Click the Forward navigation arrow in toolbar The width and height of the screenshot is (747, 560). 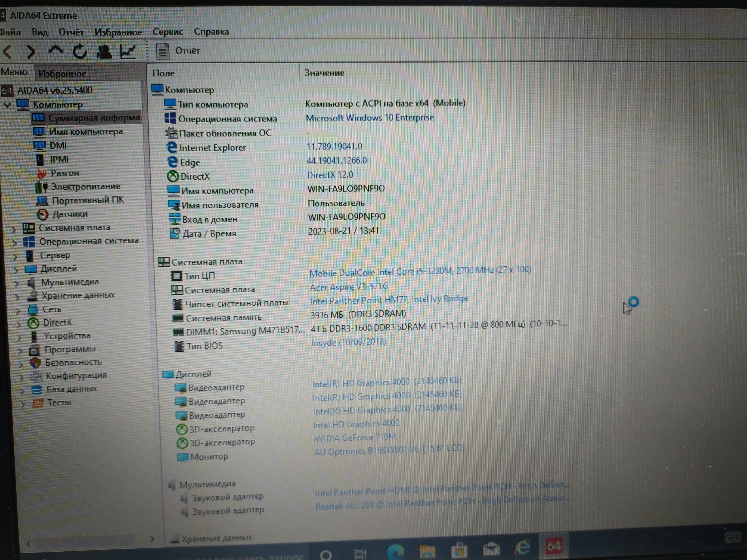click(x=31, y=51)
